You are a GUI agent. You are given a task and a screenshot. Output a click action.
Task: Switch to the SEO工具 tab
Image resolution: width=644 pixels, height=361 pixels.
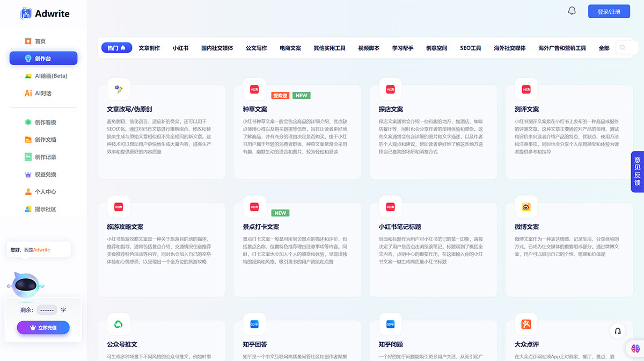click(x=470, y=47)
